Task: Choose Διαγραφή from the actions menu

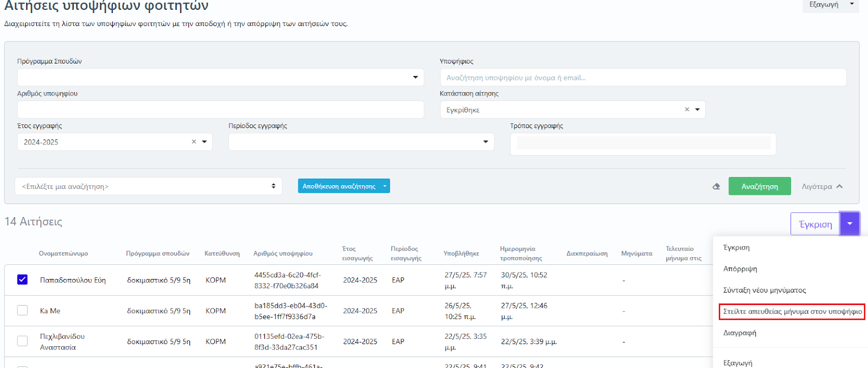Action: click(739, 333)
